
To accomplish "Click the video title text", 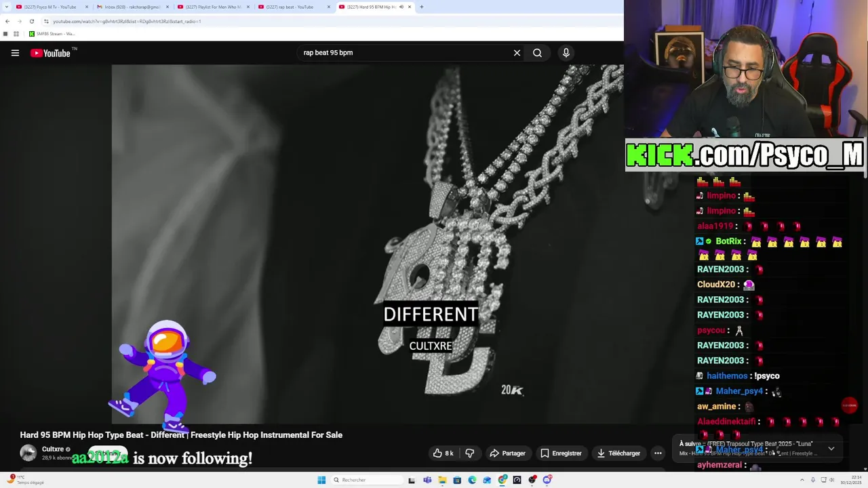I will [181, 435].
